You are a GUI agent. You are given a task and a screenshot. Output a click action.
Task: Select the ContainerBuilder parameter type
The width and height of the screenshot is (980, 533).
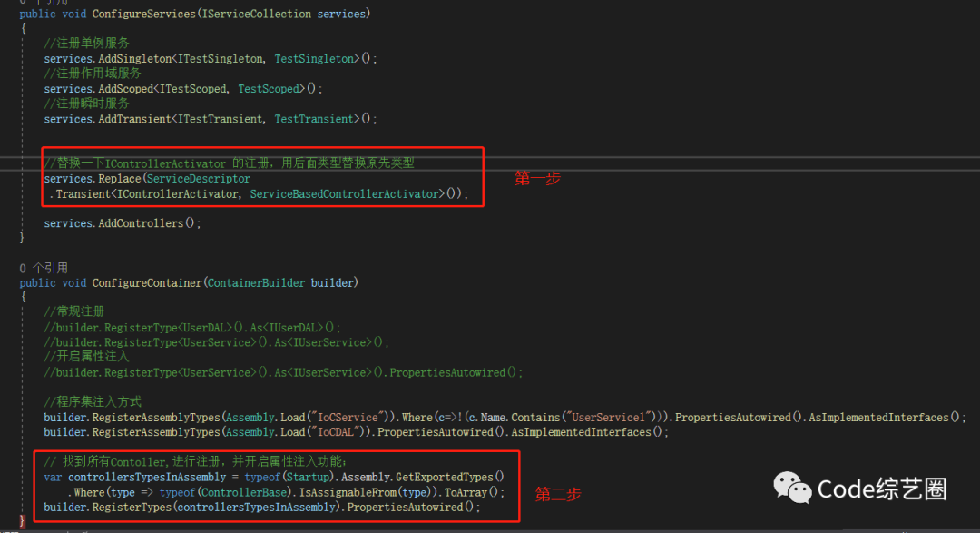pyautogui.click(x=256, y=282)
